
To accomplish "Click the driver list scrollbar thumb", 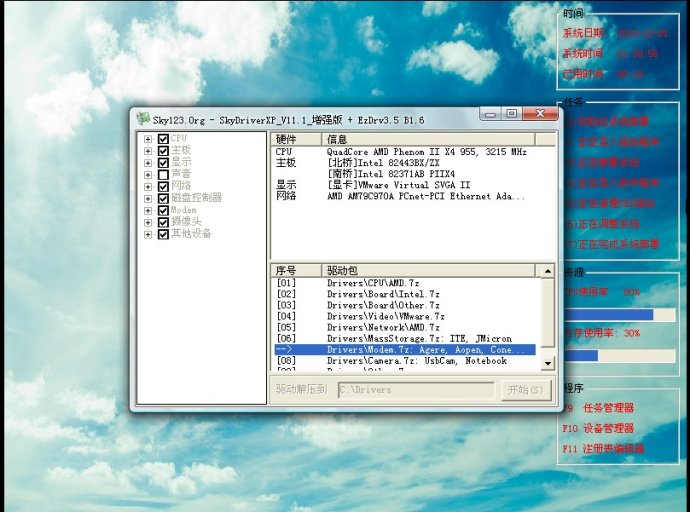I will click(x=547, y=313).
